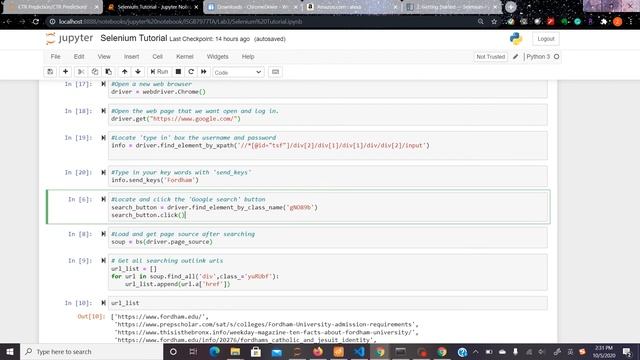Screen dimensions: 640x360
Task: Click the taskbar search box
Action: point(92,352)
